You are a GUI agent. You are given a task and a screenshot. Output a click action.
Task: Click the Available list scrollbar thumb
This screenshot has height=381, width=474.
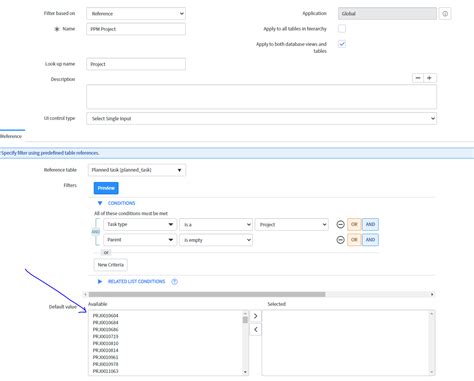245,320
